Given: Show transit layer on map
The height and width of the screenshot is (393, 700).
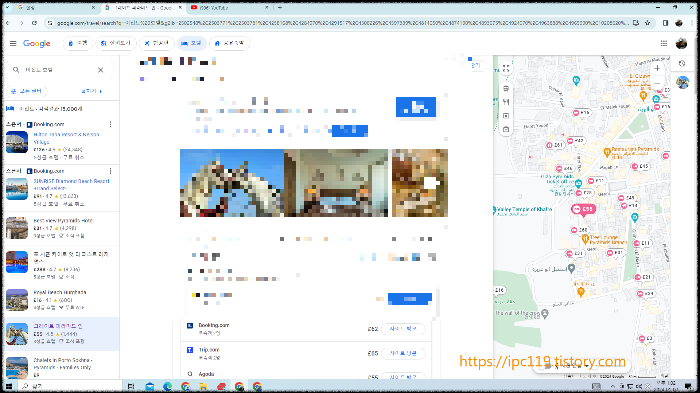Looking at the screenshot, I should pyautogui.click(x=506, y=88).
